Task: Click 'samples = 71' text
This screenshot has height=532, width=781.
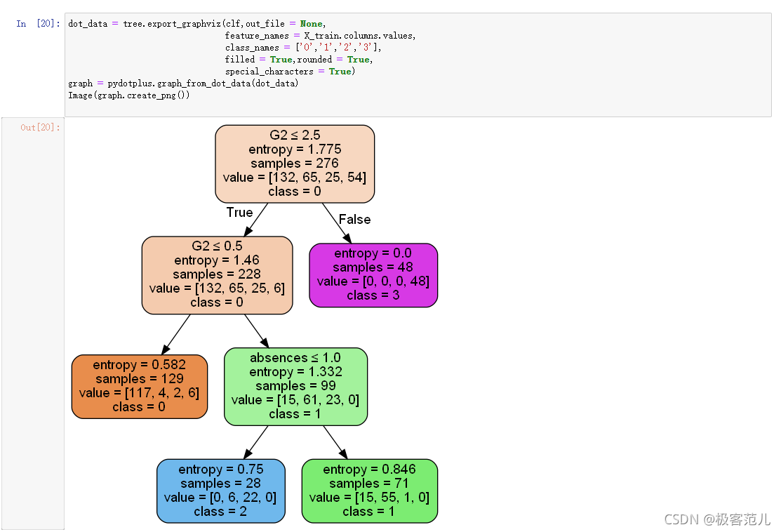Action: 369,483
